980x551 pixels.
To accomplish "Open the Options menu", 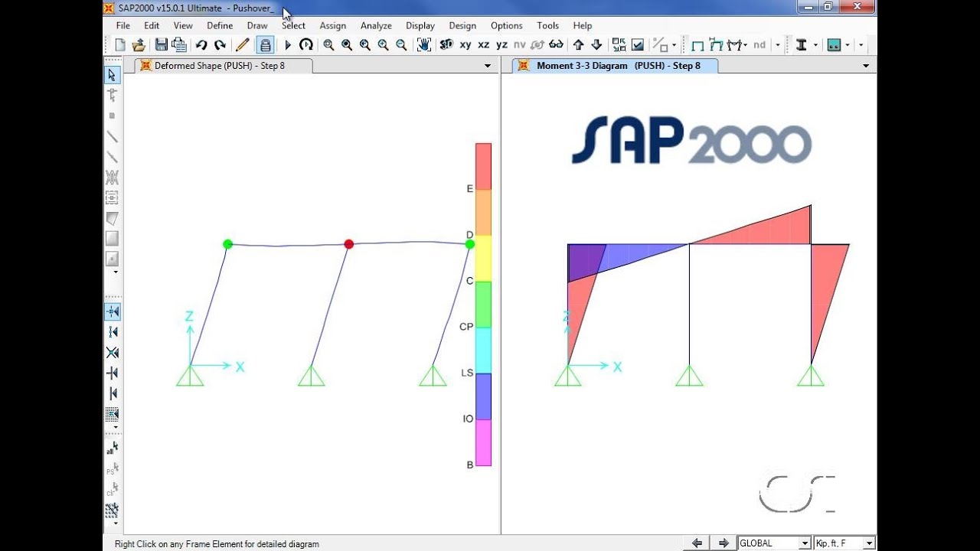I will click(506, 25).
